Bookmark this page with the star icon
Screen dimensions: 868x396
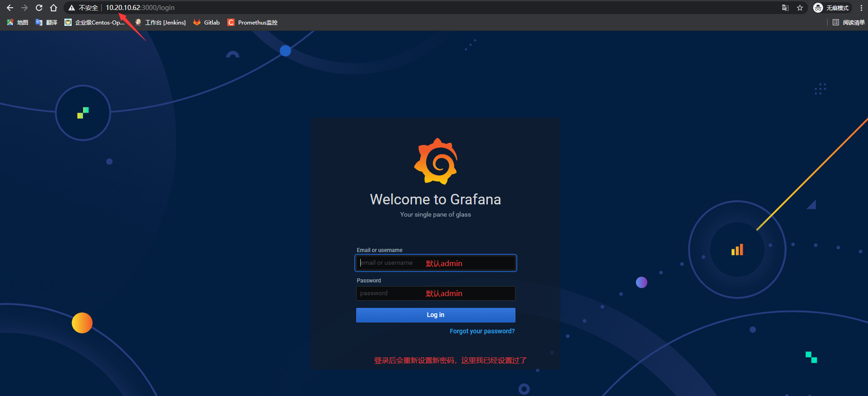click(800, 8)
